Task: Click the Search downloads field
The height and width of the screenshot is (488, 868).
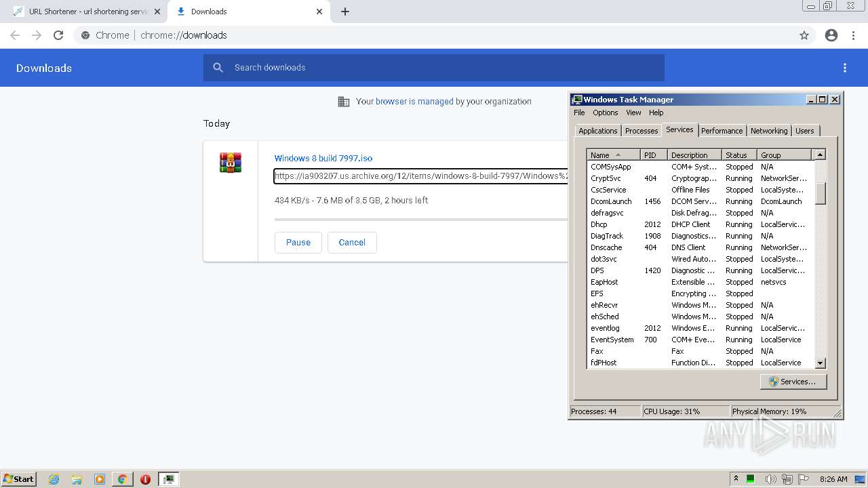Action: pyautogui.click(x=434, y=68)
